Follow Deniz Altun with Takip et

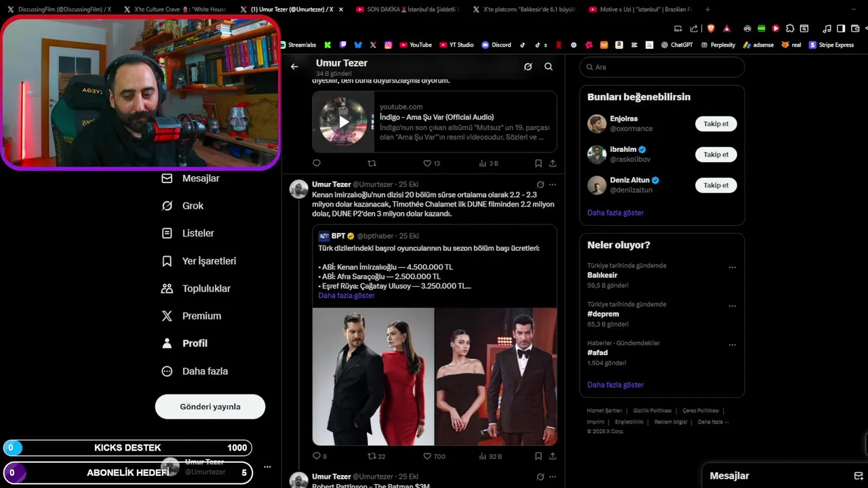point(716,185)
